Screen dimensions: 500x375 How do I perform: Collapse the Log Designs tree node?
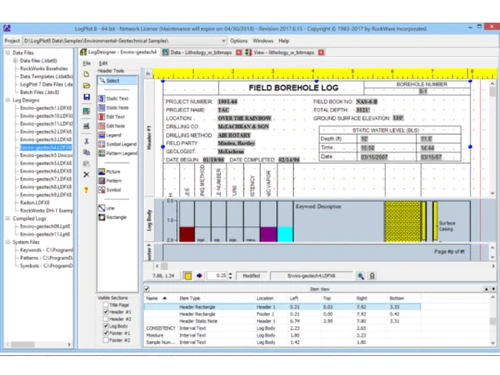[x=8, y=100]
